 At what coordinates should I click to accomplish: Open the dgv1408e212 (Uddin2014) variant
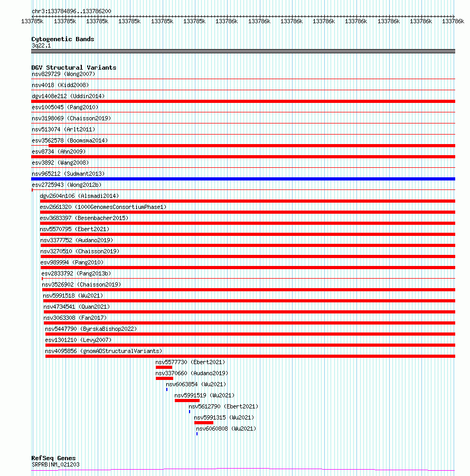click(x=243, y=101)
